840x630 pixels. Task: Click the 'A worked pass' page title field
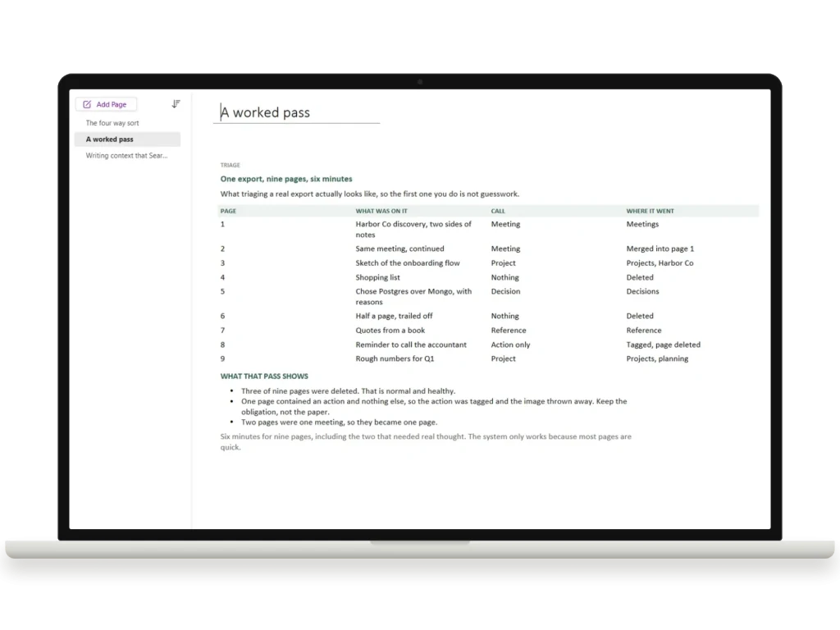point(296,112)
